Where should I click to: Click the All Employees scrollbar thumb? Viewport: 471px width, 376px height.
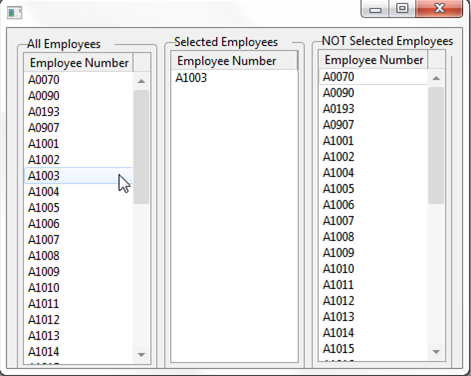tap(141, 147)
